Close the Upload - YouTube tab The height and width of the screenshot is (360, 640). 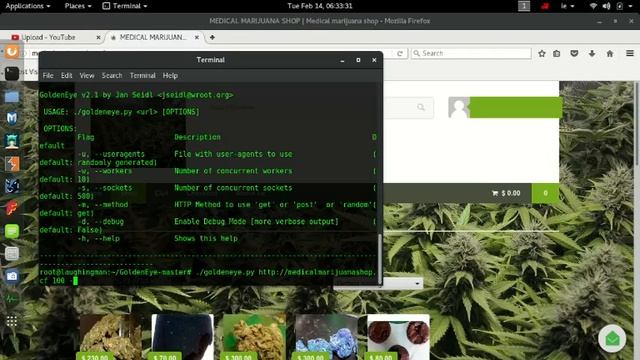click(98, 37)
